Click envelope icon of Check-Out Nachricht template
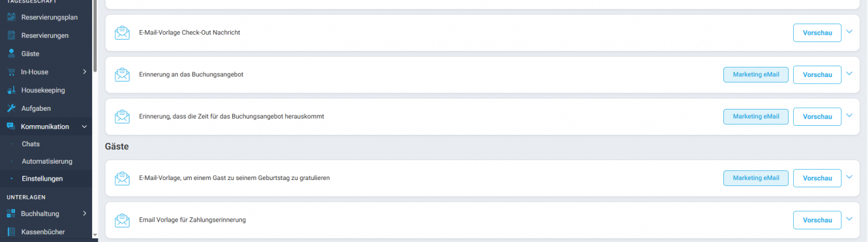 [122, 33]
